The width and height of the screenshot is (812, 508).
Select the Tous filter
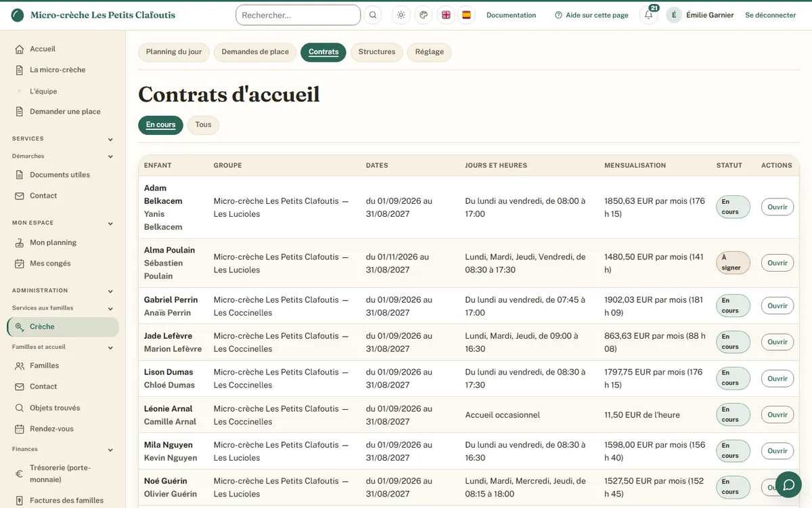[x=203, y=125]
